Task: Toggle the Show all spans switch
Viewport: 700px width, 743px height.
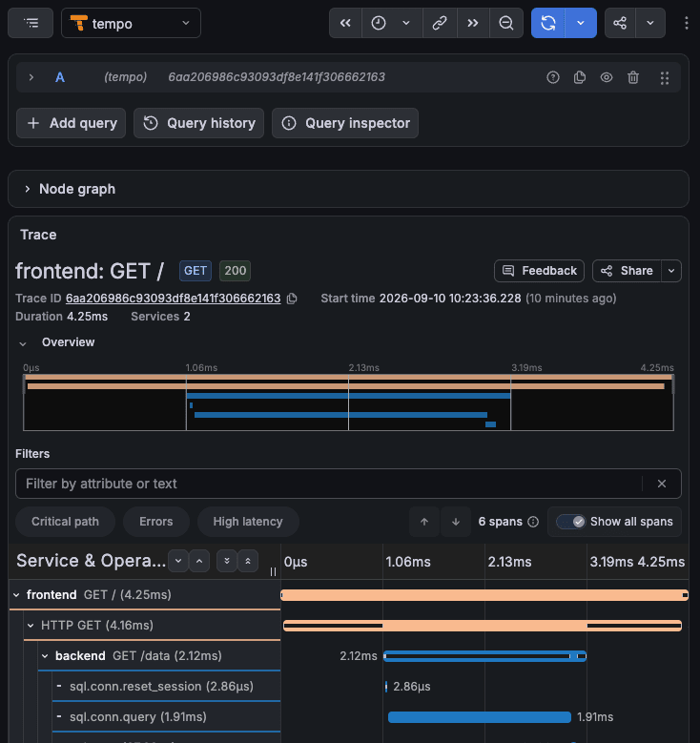Action: (x=571, y=522)
